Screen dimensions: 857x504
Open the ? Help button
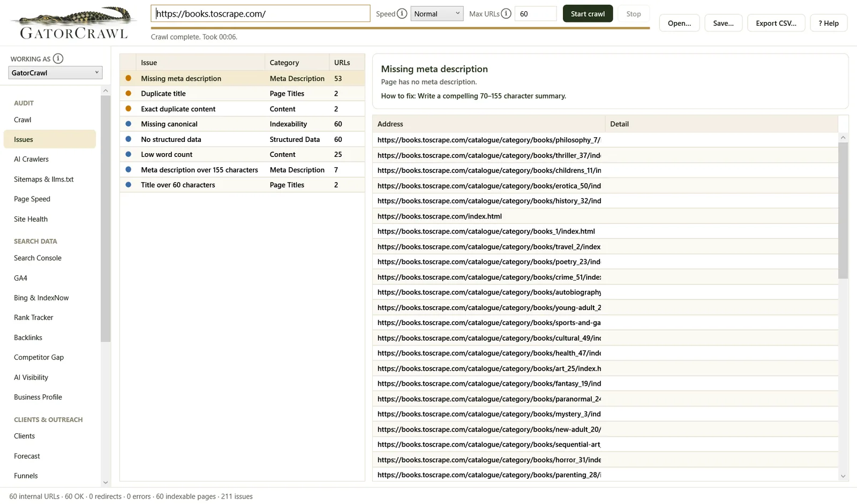pyautogui.click(x=829, y=23)
